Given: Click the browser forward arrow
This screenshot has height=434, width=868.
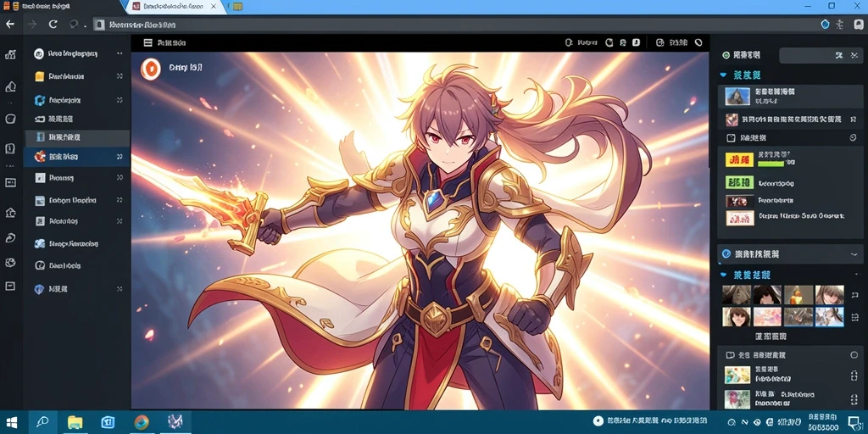Looking at the screenshot, I should pos(32,25).
